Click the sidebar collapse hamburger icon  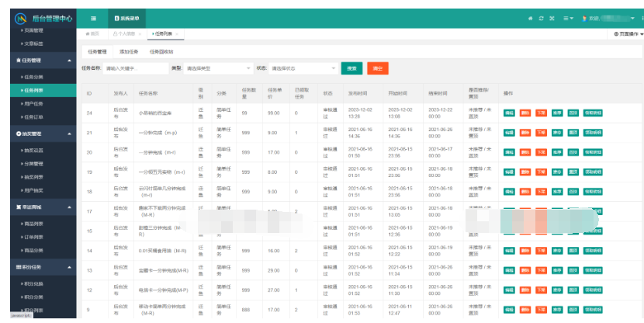pyautogui.click(x=94, y=17)
